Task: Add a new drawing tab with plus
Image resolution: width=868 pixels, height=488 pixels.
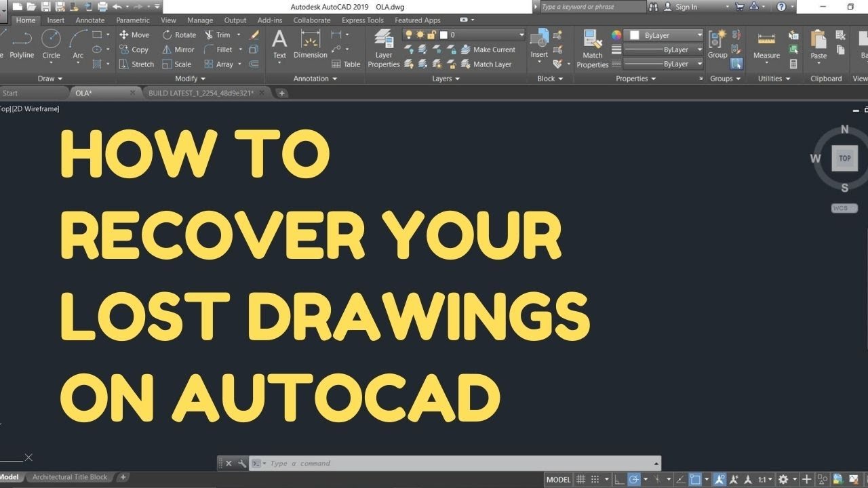Action: point(281,93)
